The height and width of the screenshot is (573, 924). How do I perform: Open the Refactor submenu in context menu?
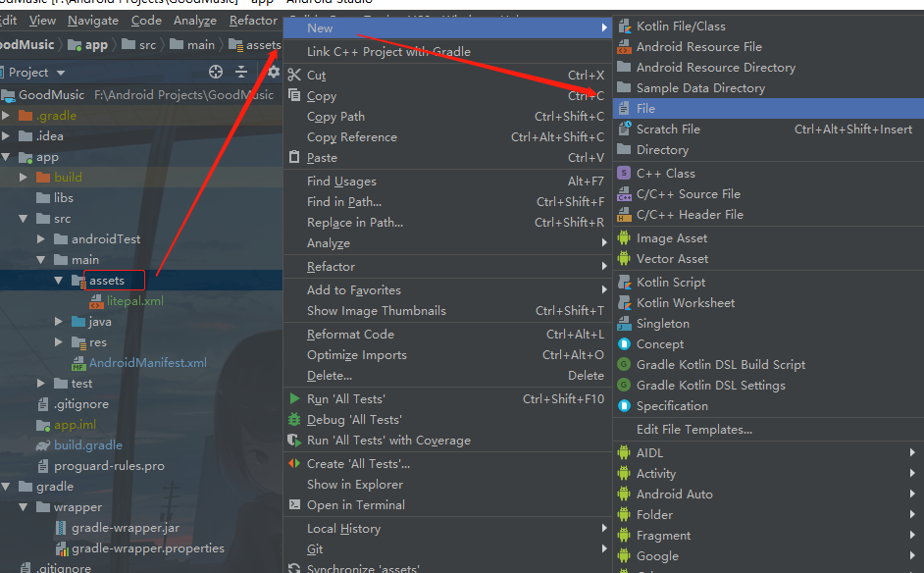(x=448, y=267)
